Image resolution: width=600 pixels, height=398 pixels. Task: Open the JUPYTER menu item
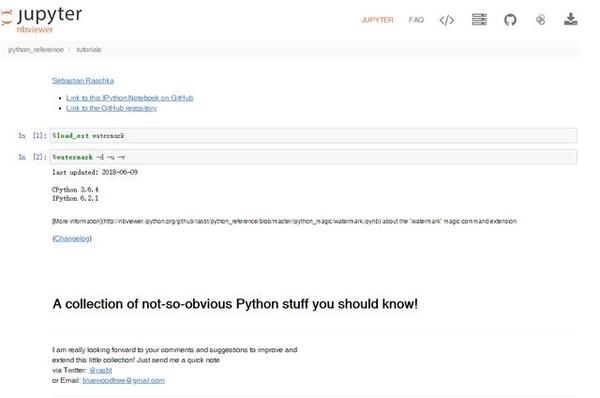(377, 20)
